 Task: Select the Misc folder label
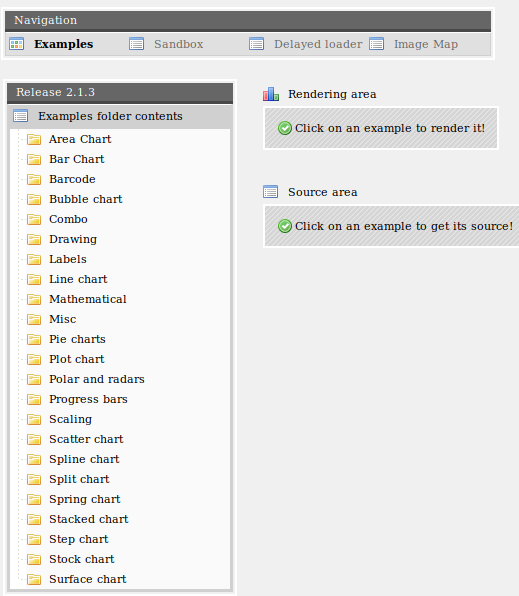click(x=63, y=319)
